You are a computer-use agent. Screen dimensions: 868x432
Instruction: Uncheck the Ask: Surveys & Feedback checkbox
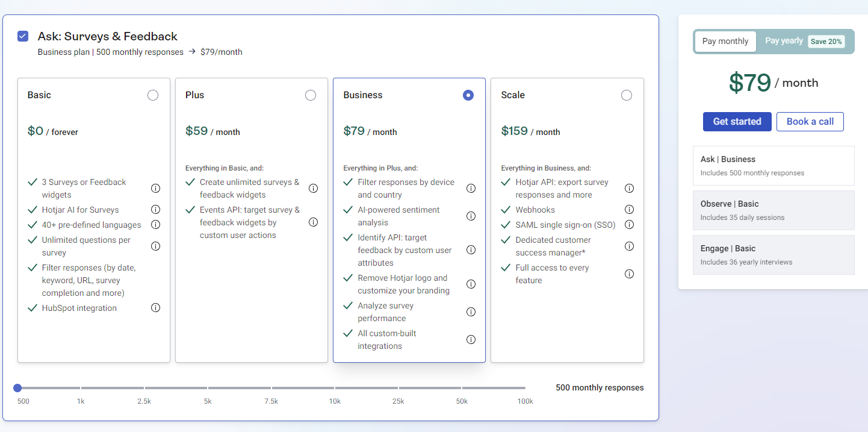click(23, 36)
